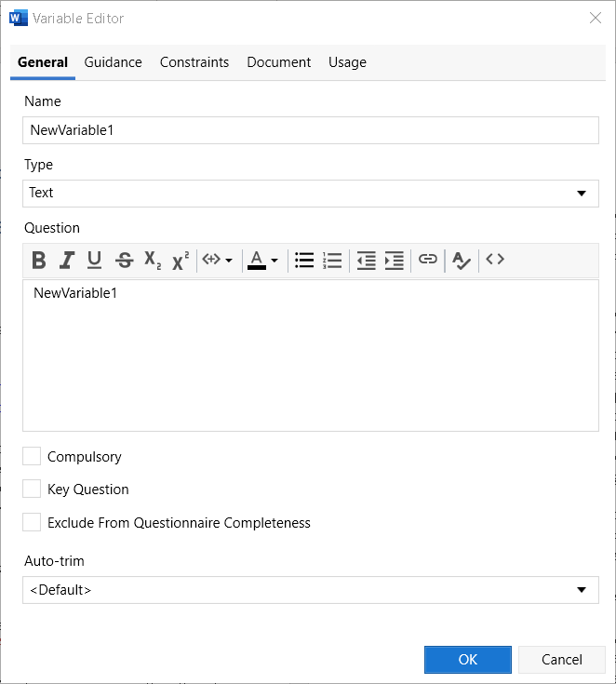Apply strikethrough formatting
616x684 pixels.
pyautogui.click(x=125, y=260)
